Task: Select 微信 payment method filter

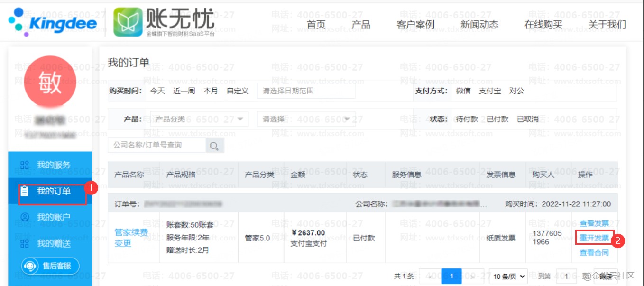Action: [x=463, y=91]
